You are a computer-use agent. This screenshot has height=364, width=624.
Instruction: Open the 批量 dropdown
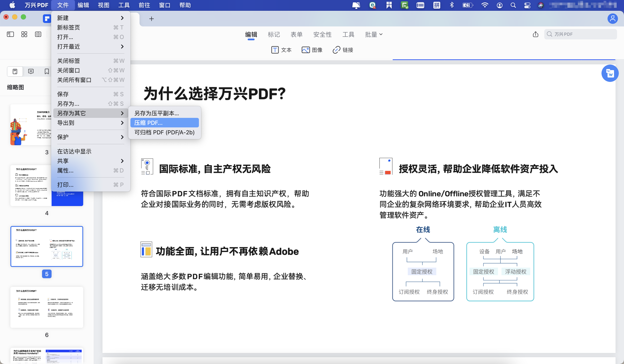pyautogui.click(x=373, y=34)
